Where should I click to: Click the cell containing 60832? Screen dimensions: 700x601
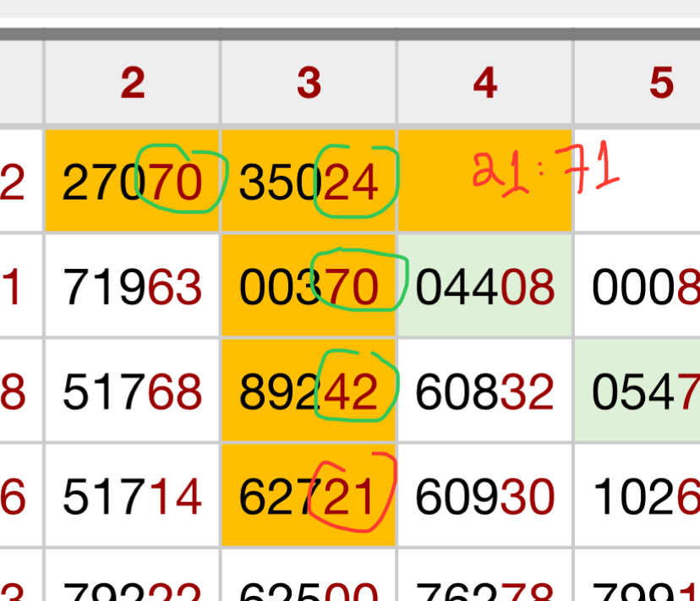[x=484, y=392]
